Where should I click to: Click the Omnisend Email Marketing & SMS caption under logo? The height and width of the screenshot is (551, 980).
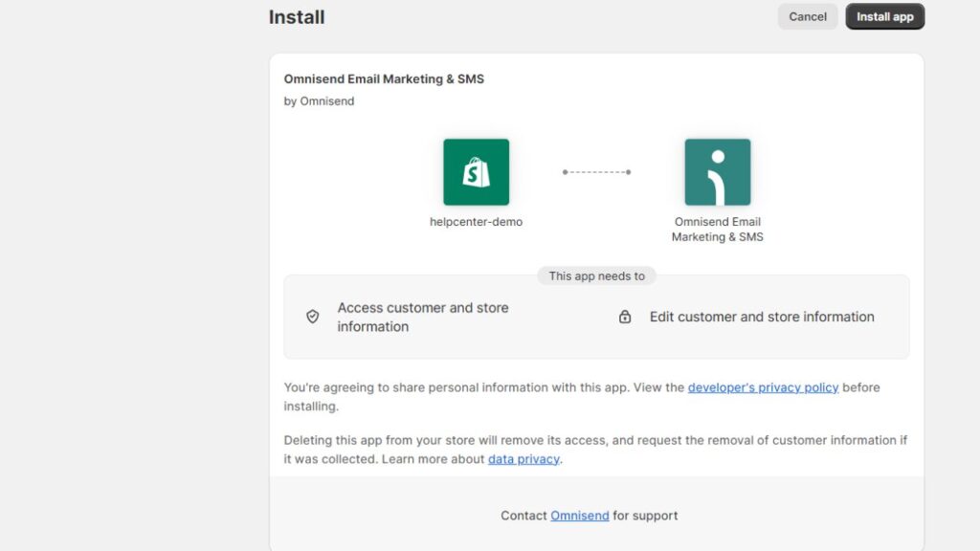(x=718, y=230)
